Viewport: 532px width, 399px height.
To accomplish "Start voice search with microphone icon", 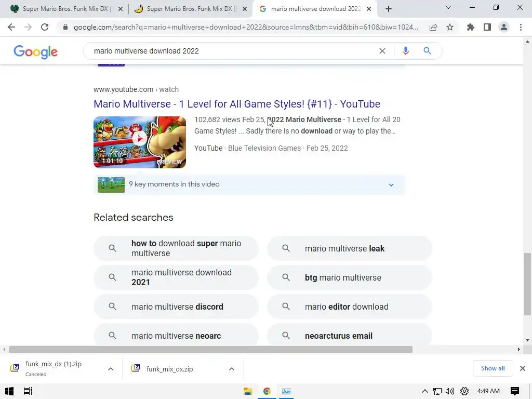I will pos(405,51).
